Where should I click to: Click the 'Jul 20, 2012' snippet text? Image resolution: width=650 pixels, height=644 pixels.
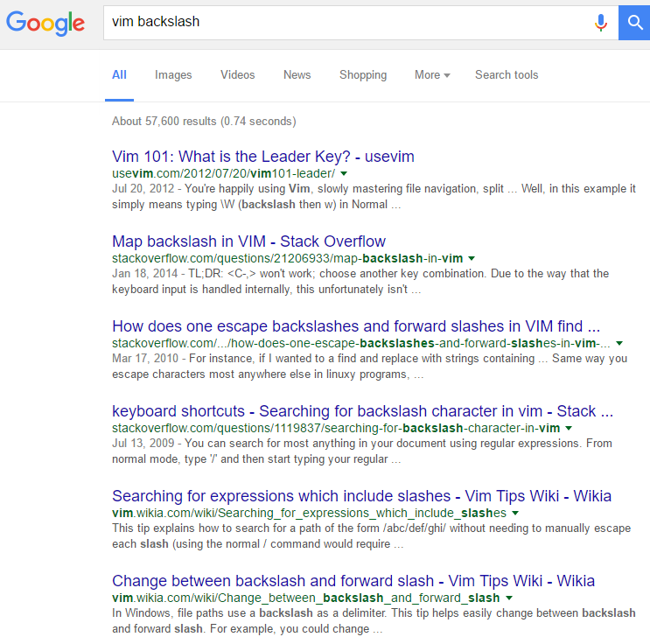374,197
